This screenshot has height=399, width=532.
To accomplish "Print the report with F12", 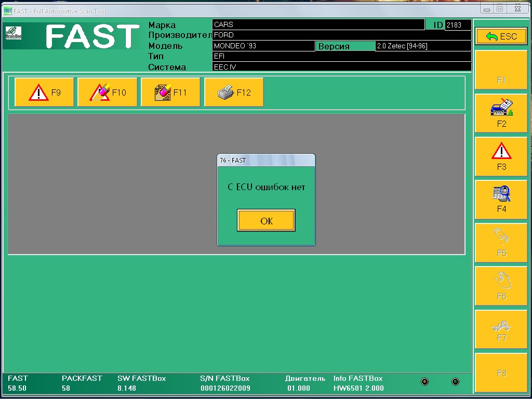I will (x=234, y=92).
